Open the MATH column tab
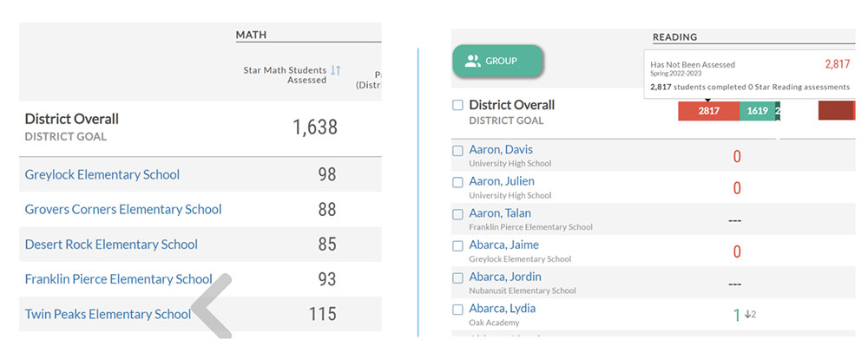The height and width of the screenshot is (359, 868). coord(250,35)
